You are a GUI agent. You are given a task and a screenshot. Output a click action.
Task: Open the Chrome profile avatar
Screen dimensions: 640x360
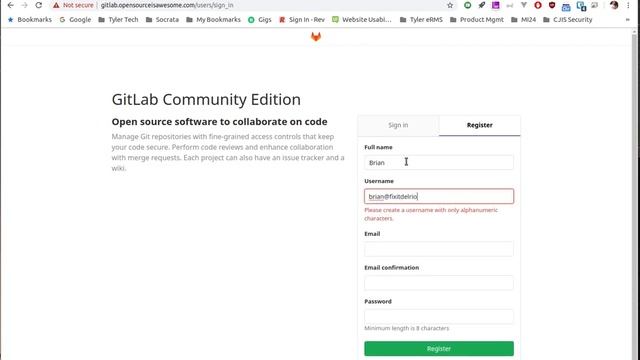pyautogui.click(x=614, y=5)
